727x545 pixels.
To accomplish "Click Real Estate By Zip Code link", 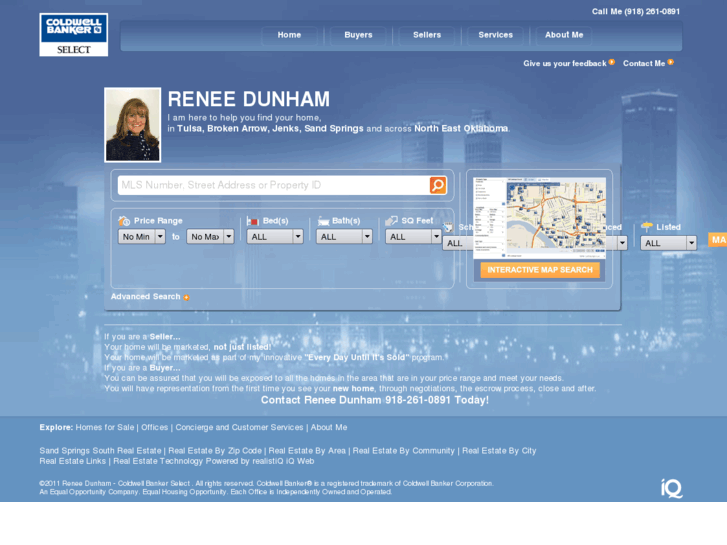I will [x=215, y=451].
